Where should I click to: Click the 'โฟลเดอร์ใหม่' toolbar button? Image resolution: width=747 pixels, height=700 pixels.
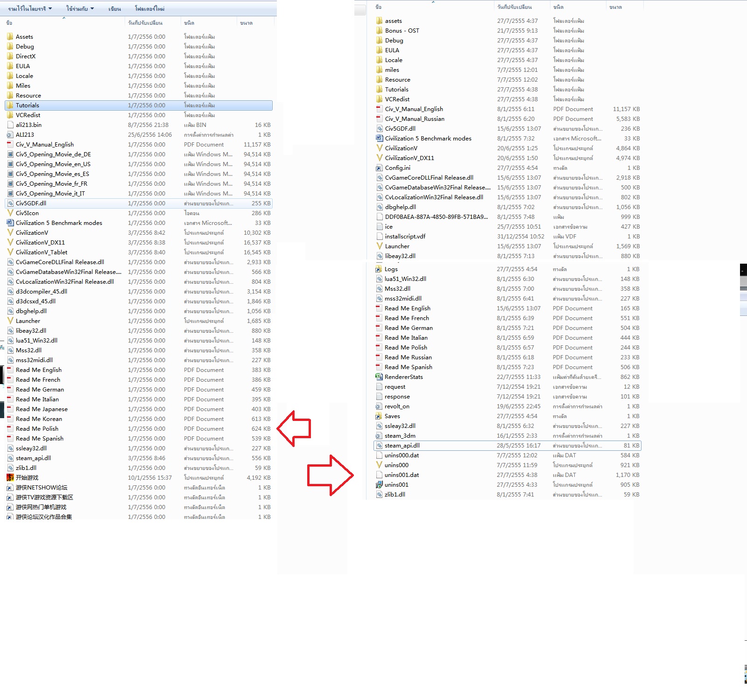(149, 8)
